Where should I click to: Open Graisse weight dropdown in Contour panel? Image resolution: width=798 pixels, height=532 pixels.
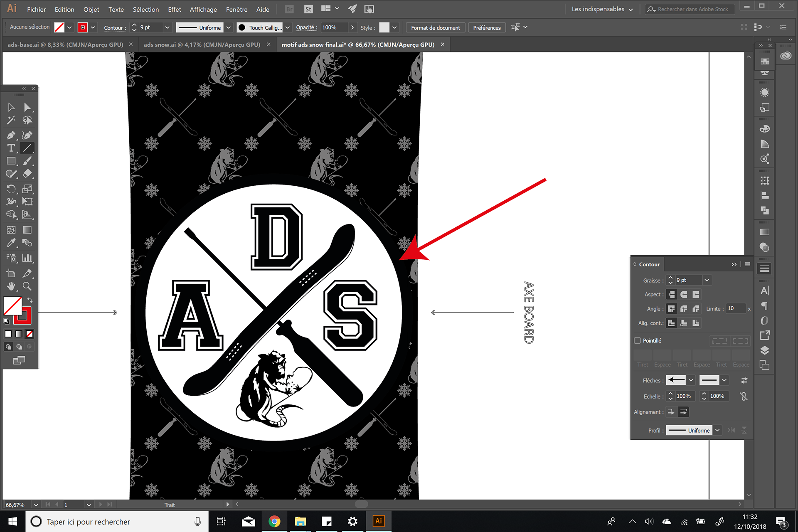(x=707, y=280)
